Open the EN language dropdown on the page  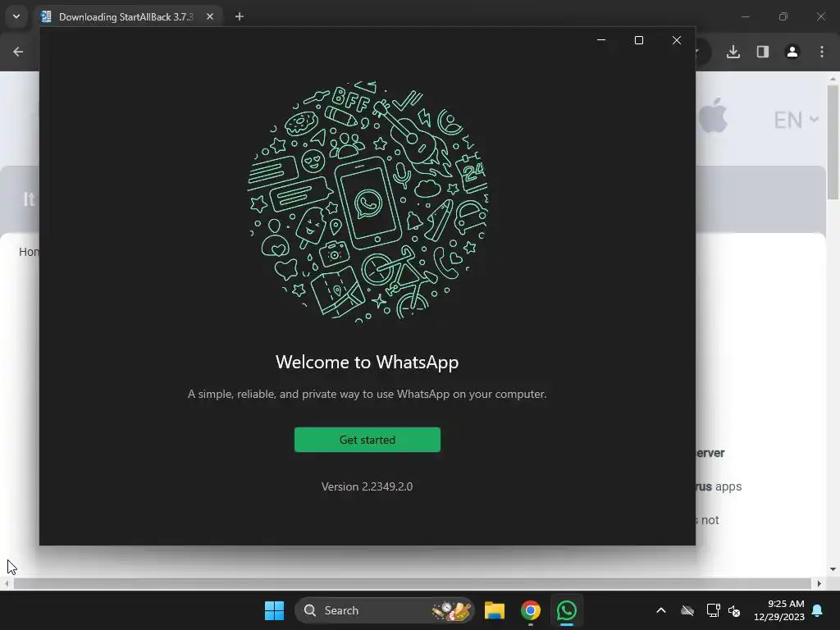tap(796, 120)
